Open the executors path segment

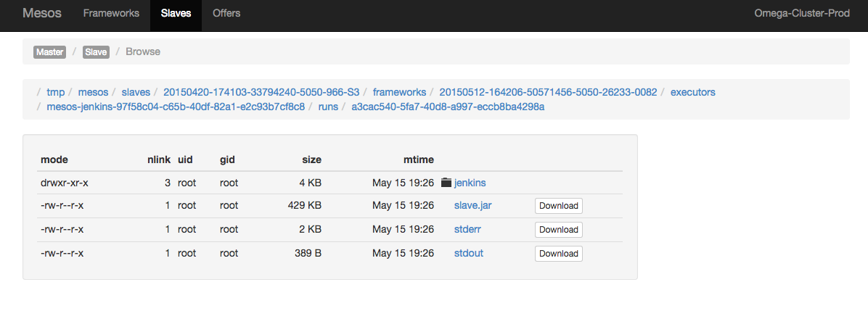click(692, 92)
